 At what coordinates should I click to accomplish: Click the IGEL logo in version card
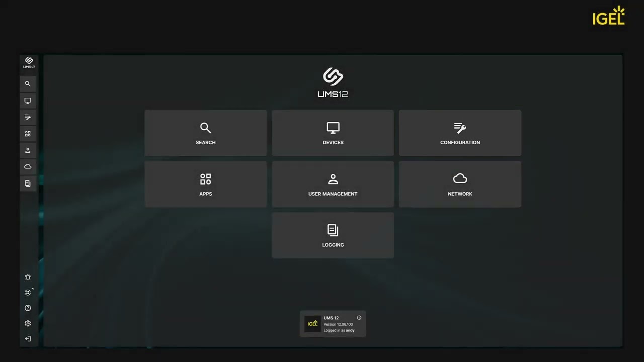pyautogui.click(x=312, y=324)
